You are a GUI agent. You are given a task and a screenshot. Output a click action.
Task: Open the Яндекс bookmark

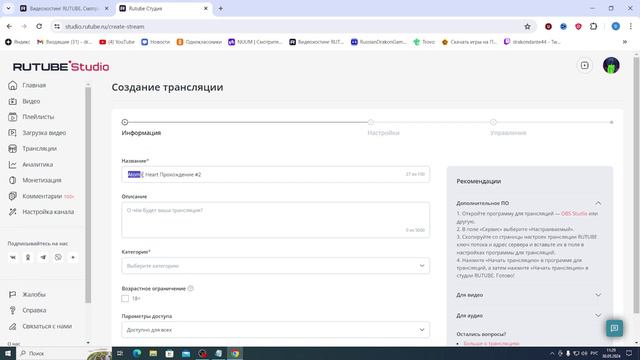[x=18, y=42]
